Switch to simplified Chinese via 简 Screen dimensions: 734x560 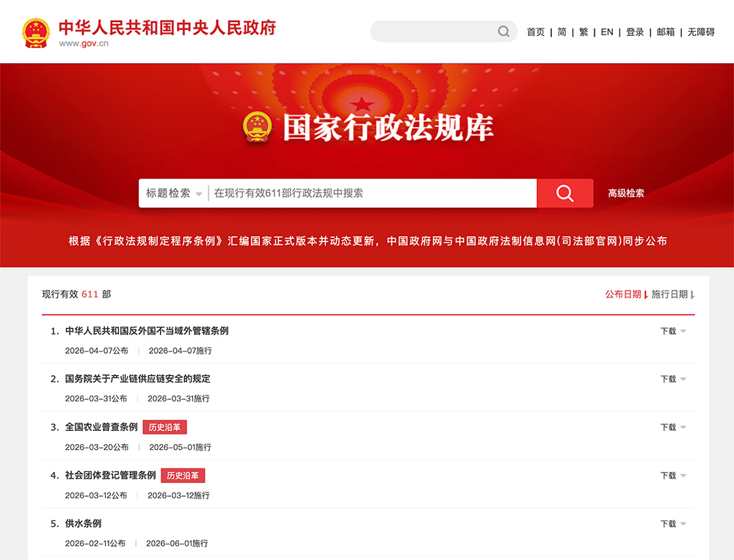coord(562,32)
